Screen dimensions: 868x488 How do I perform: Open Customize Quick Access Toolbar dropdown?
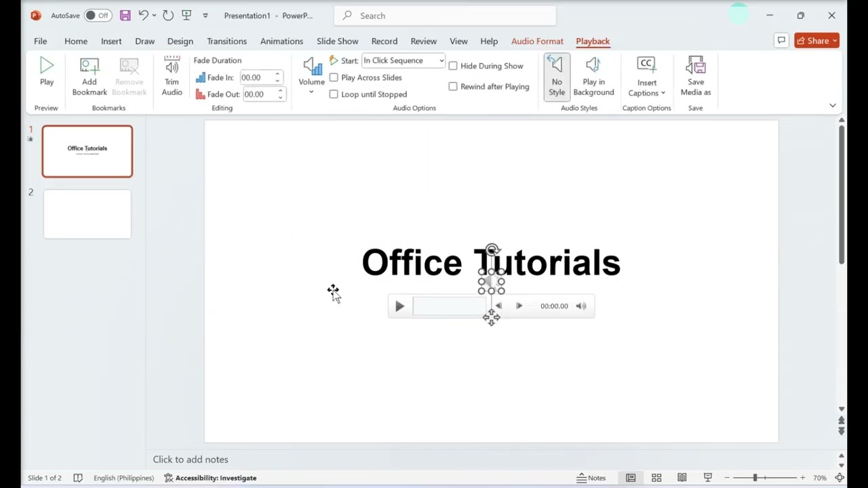(x=205, y=16)
